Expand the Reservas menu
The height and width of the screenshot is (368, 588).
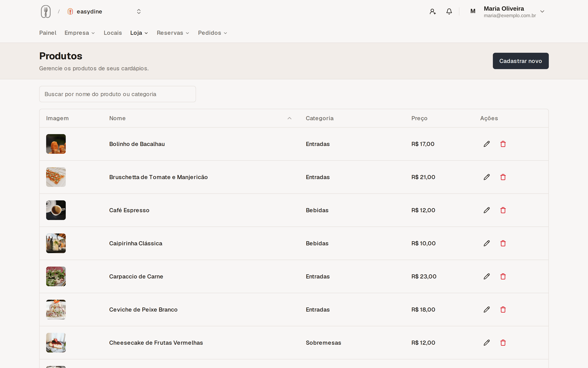pos(173,33)
